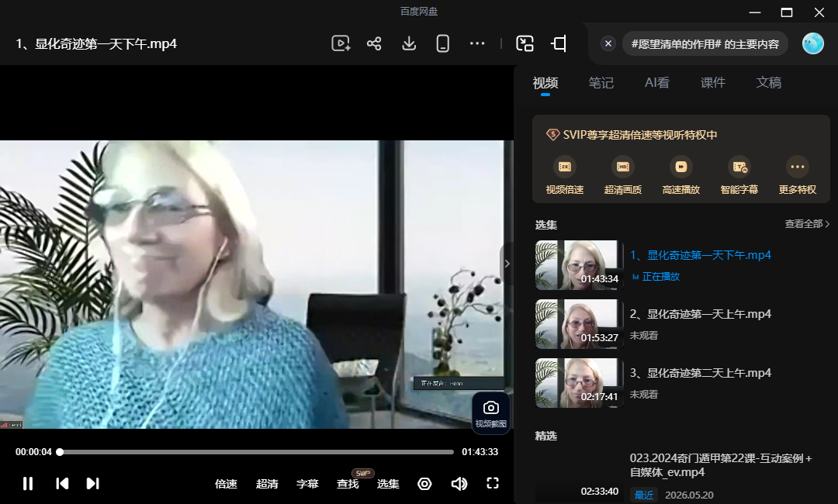Screen dimensions: 838x504
Task: Open the phone playback icon
Action: pyautogui.click(x=442, y=43)
